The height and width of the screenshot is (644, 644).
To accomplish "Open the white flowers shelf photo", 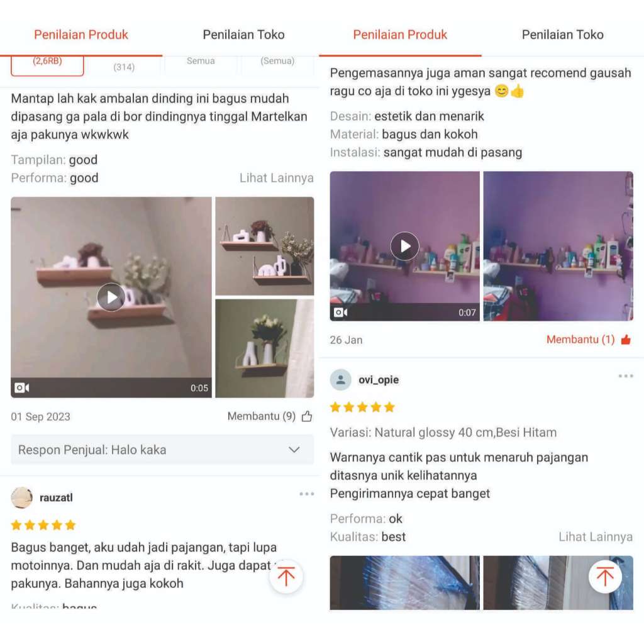I will coord(265,348).
